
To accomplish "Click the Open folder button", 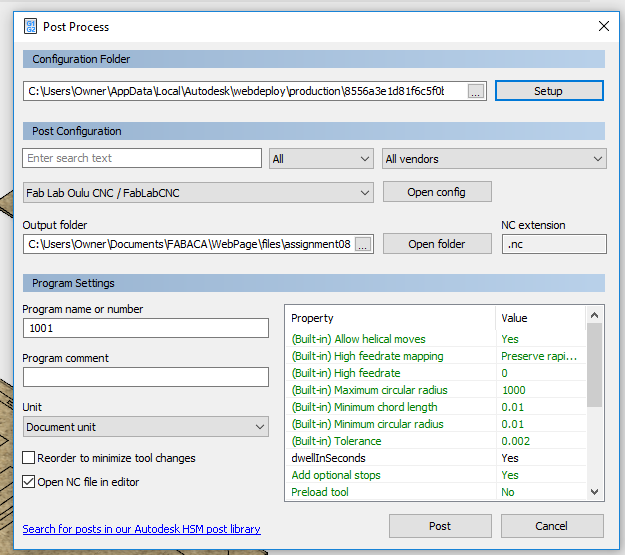I will point(437,244).
